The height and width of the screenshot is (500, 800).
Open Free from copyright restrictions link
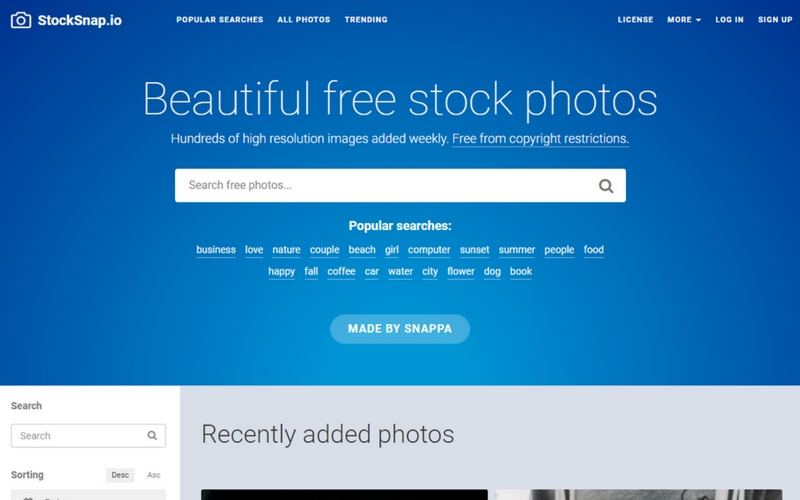pyautogui.click(x=540, y=139)
